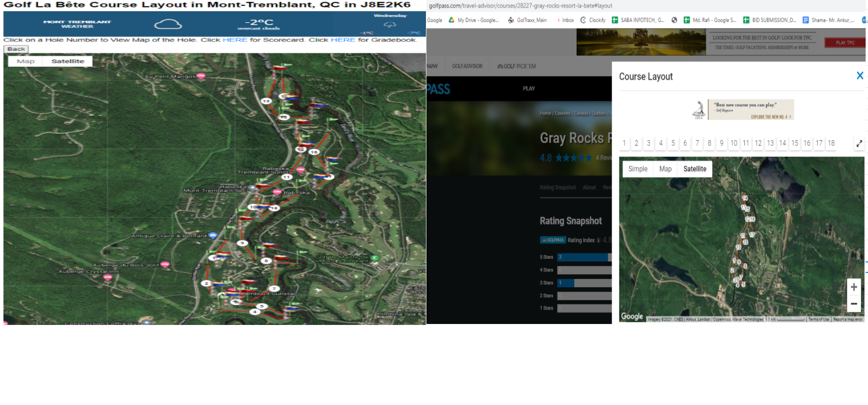Zoom in on the Course Layout map

[854, 287]
